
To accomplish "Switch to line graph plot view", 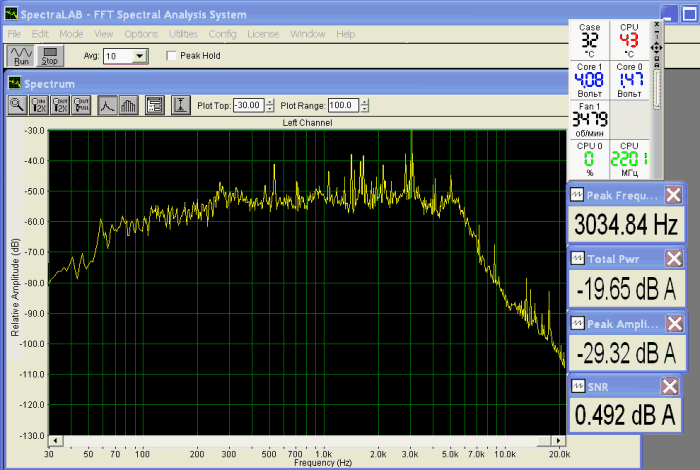I will (x=107, y=104).
